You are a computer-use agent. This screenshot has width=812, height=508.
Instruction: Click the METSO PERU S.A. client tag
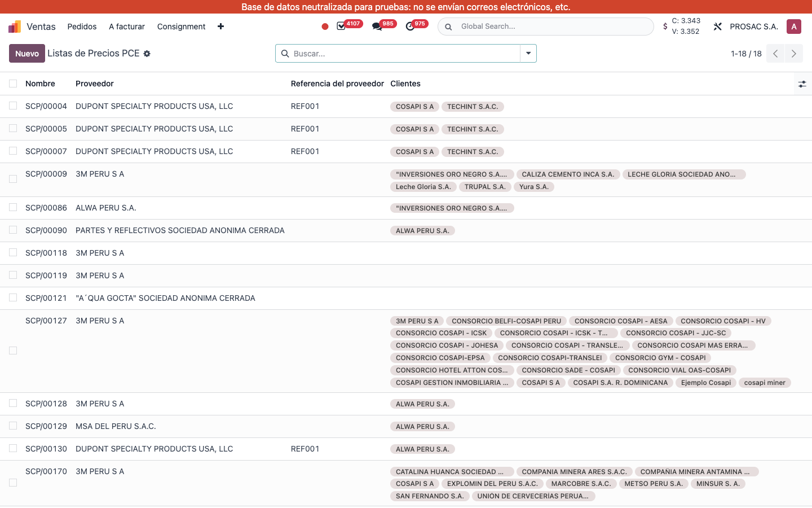(x=654, y=484)
